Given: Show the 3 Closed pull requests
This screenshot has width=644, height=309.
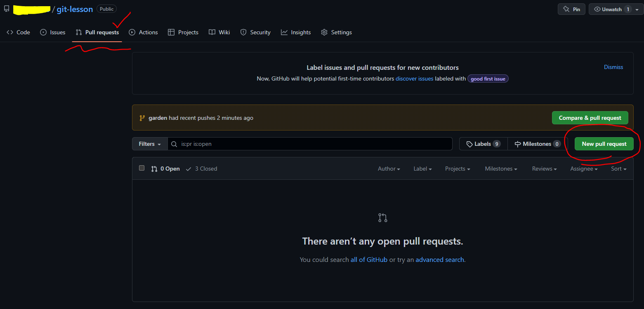Looking at the screenshot, I should click(201, 169).
